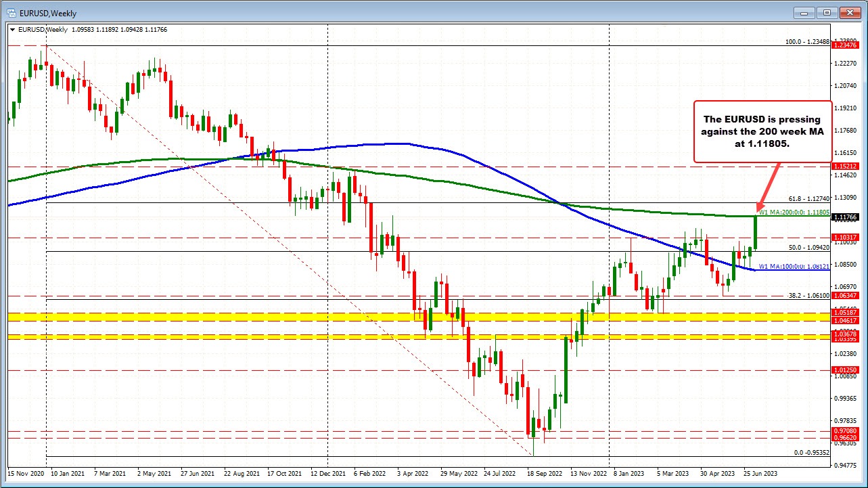Click the red 1.10317 resistance price tag
Viewport: 868px width, 488px height.
(846, 237)
